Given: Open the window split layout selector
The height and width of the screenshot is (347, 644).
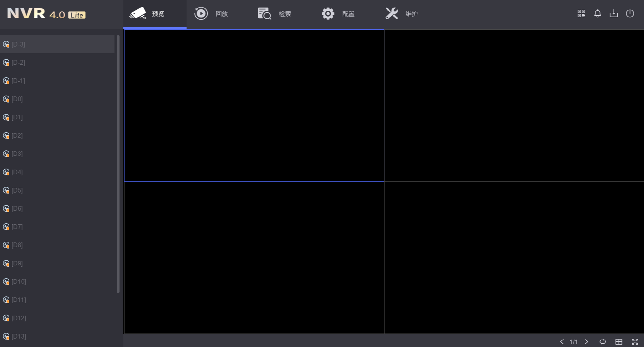Looking at the screenshot, I should point(619,342).
